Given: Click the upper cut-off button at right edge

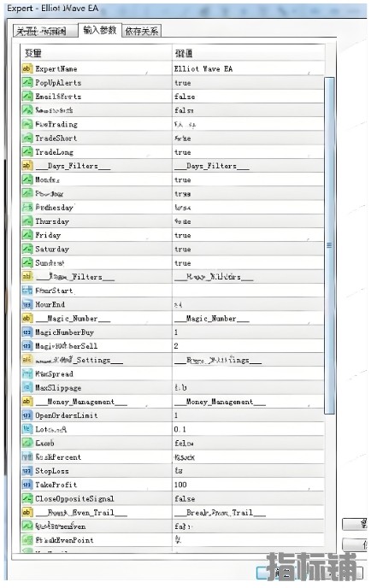Looking at the screenshot, I should tap(355, 524).
